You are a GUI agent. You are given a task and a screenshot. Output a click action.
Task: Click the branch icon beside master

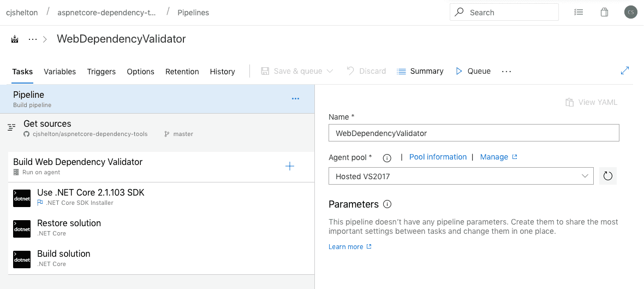point(167,134)
